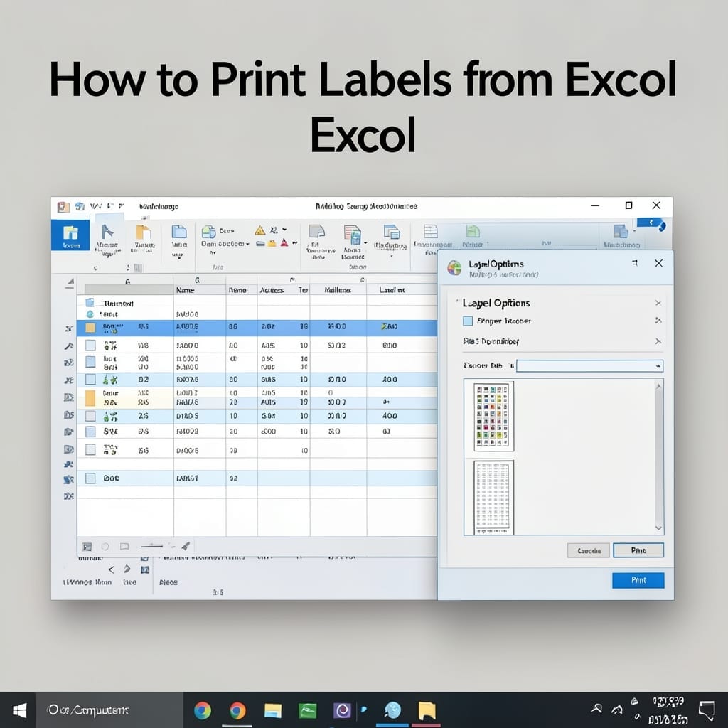Tick the checkbox in the bottom 000 row
Image resolution: width=728 pixels, height=728 pixels.
pyautogui.click(x=90, y=478)
